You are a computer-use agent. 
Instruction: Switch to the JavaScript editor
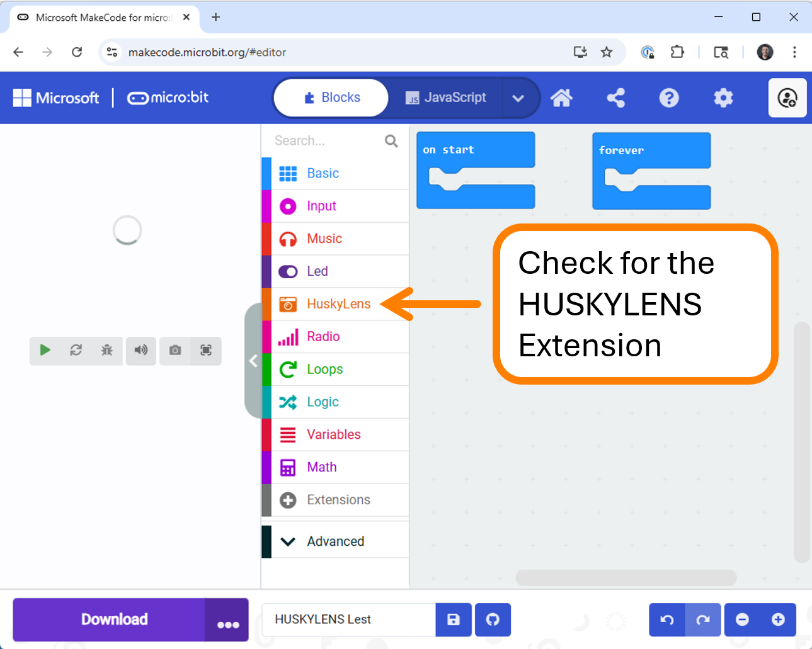point(445,98)
